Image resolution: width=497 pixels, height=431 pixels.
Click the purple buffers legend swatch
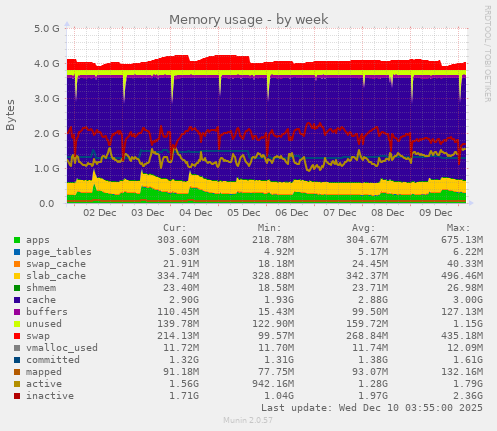point(17,312)
